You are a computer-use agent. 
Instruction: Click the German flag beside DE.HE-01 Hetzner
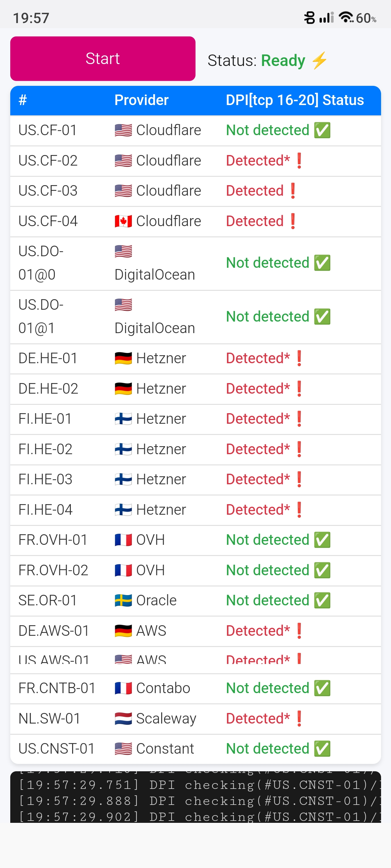(x=123, y=358)
